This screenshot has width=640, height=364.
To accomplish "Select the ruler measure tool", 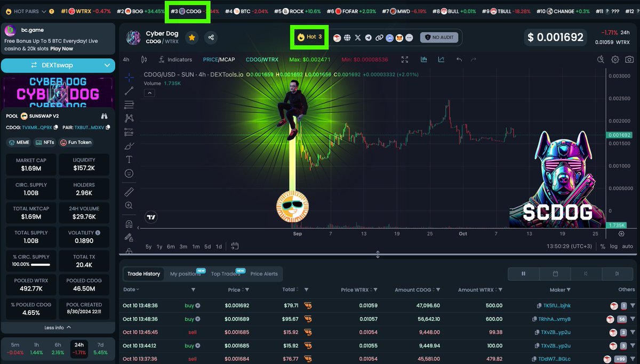I will pyautogui.click(x=129, y=191).
